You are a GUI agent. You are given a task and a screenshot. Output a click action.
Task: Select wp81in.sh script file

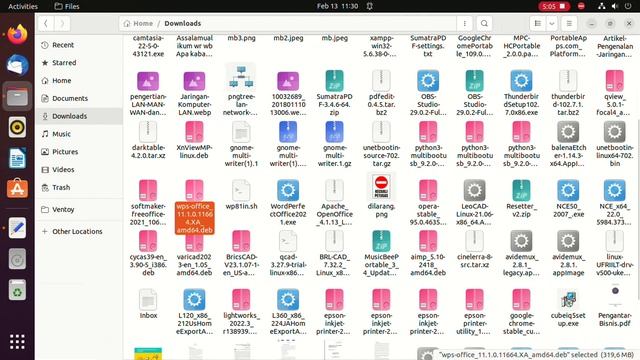[241, 195]
